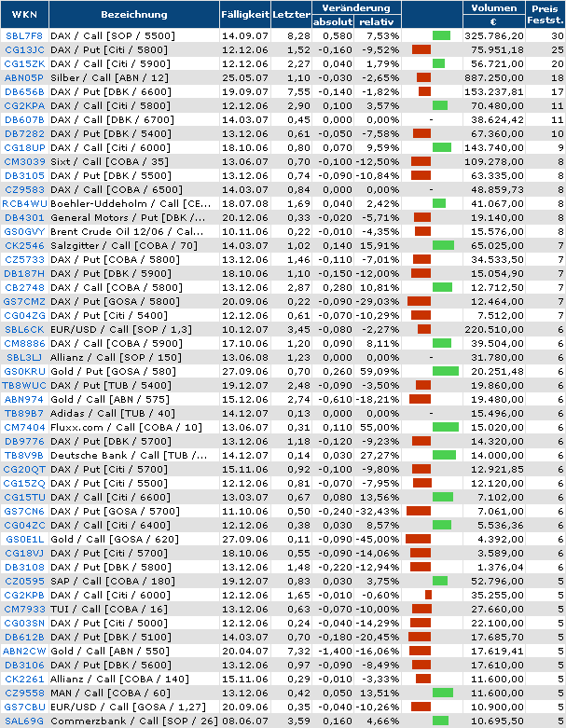Screen dimensions: 566x728
Task: Open WKN link GS0GVY
Action: pos(24,232)
